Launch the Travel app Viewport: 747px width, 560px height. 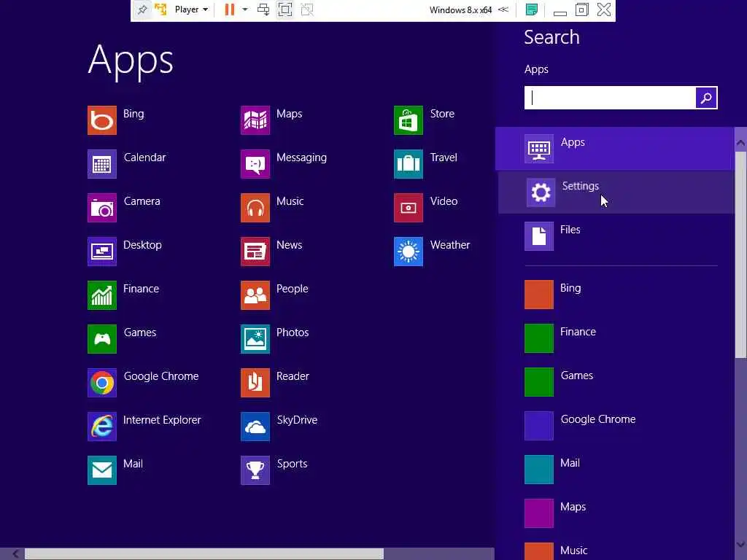(x=426, y=164)
